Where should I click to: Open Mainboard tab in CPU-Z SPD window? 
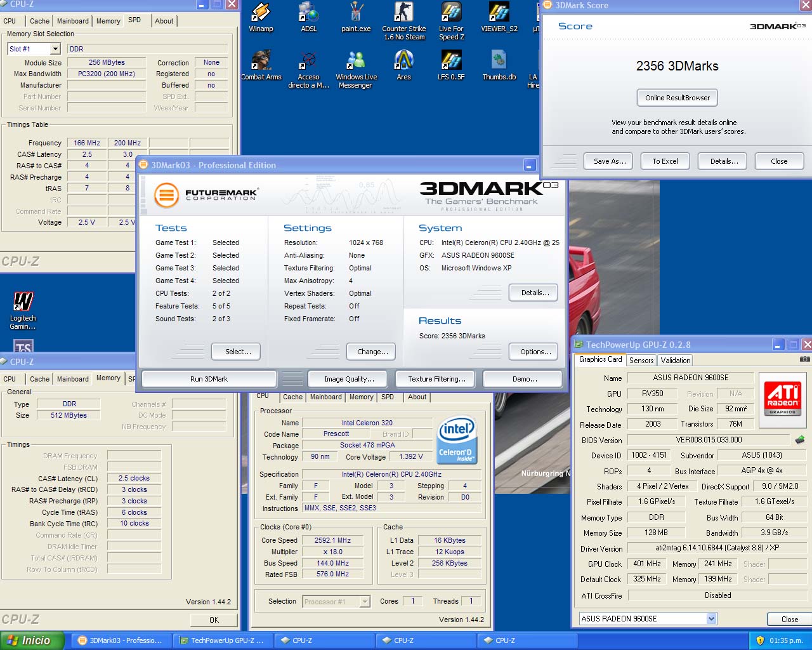73,21
